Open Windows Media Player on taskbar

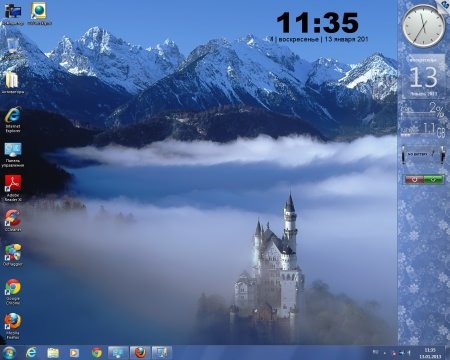[74, 352]
